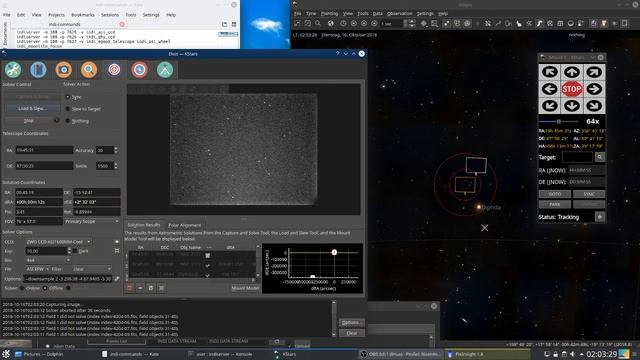Image resolution: width=640 pixels, height=360 pixels.
Task: Click the zoom magnifier icon in KStars toolbar
Action: [x=318, y=24]
